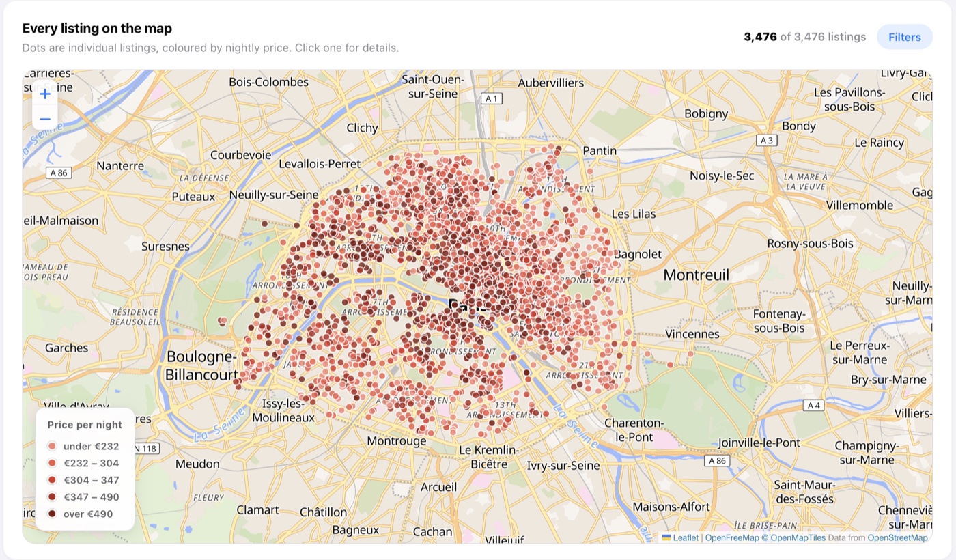The width and height of the screenshot is (956, 560).
Task: Click the Clamart map label
Action: click(x=257, y=509)
